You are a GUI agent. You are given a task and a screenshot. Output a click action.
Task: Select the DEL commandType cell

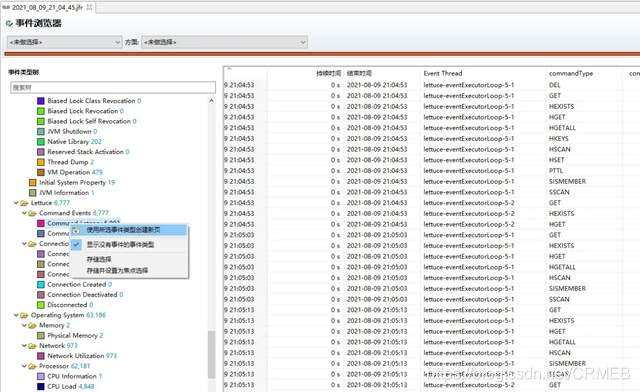pyautogui.click(x=555, y=85)
